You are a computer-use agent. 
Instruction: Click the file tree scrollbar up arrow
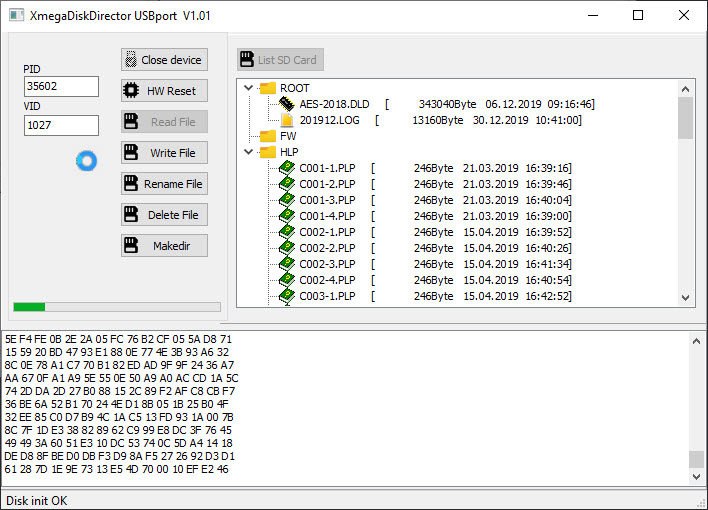click(685, 89)
